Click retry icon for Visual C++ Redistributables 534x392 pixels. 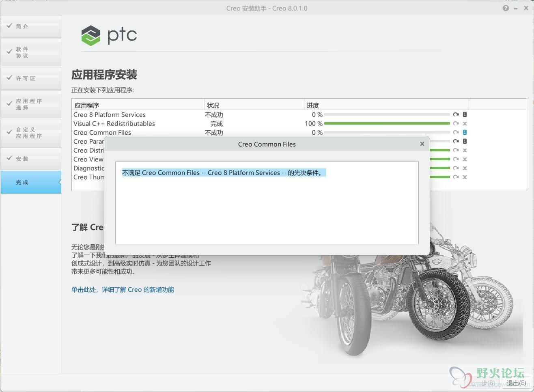(x=456, y=123)
